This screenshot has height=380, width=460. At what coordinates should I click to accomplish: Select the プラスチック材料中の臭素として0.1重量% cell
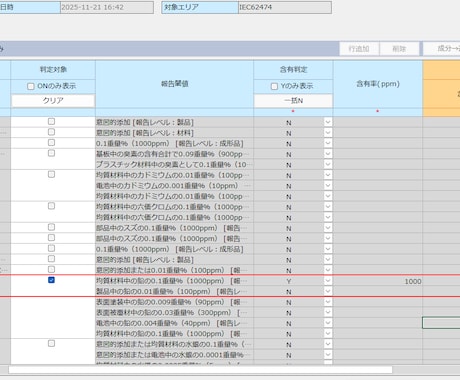tap(174, 165)
